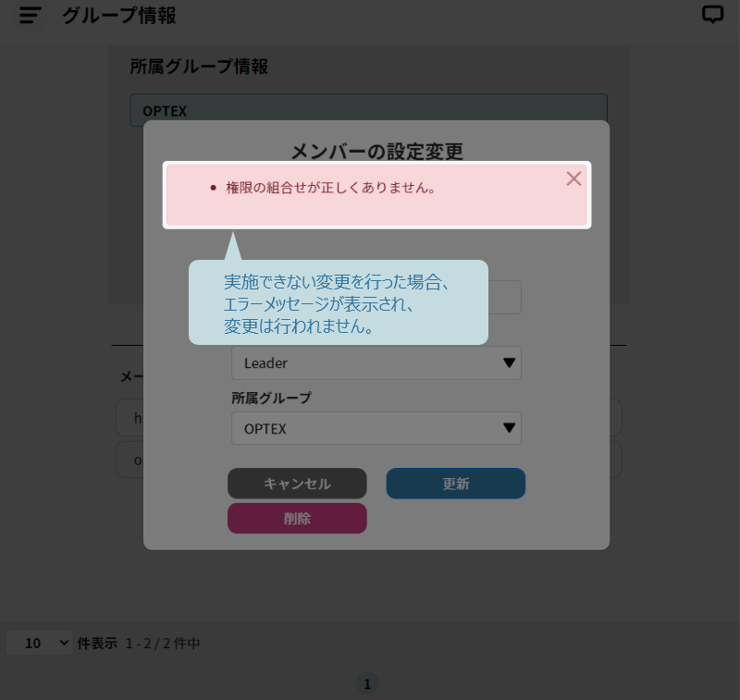Click the 更新 button
The image size is (740, 700).
(455, 484)
